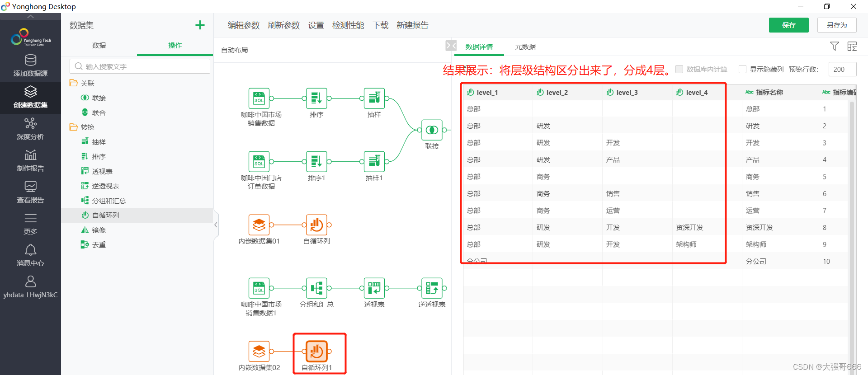Enable 显示隐藏列 checkbox
This screenshot has width=868, height=375.
click(742, 69)
